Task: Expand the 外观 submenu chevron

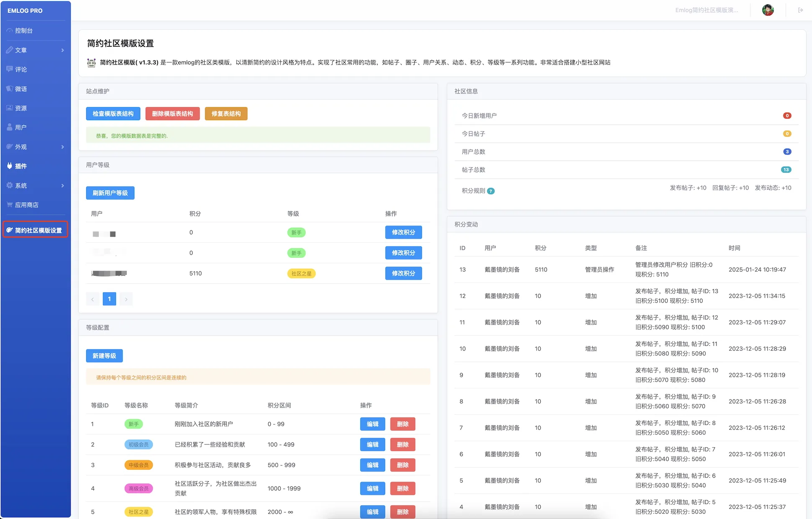Action: point(63,147)
